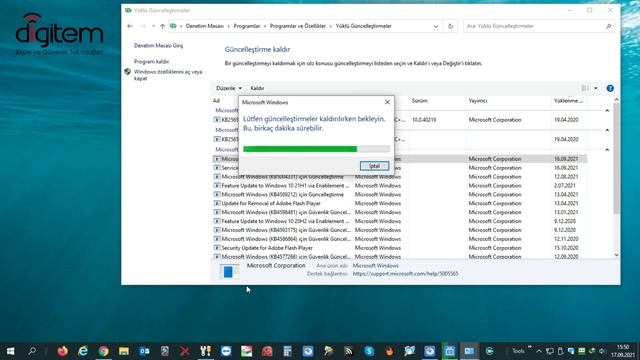Click icon of Security Update for Adobe Flash Player

(217, 248)
